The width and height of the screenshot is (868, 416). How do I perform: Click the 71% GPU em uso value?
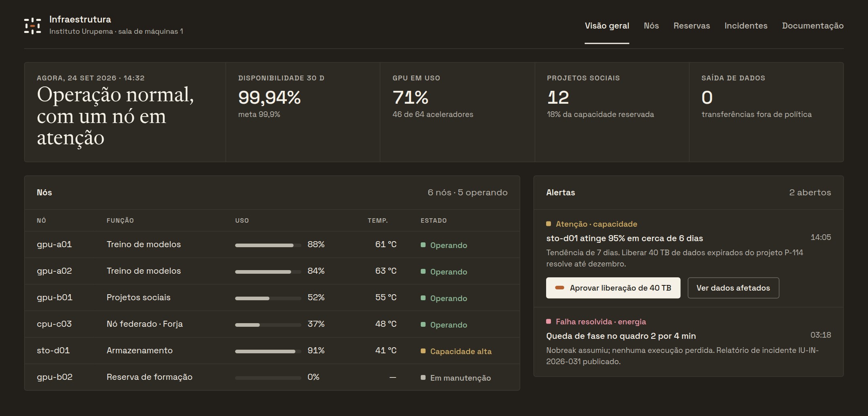[x=410, y=97]
